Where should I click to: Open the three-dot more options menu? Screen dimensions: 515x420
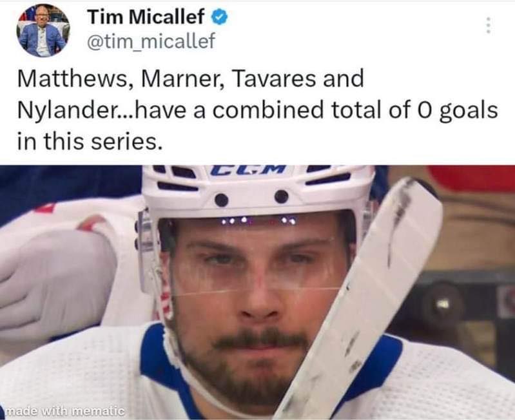489,25
